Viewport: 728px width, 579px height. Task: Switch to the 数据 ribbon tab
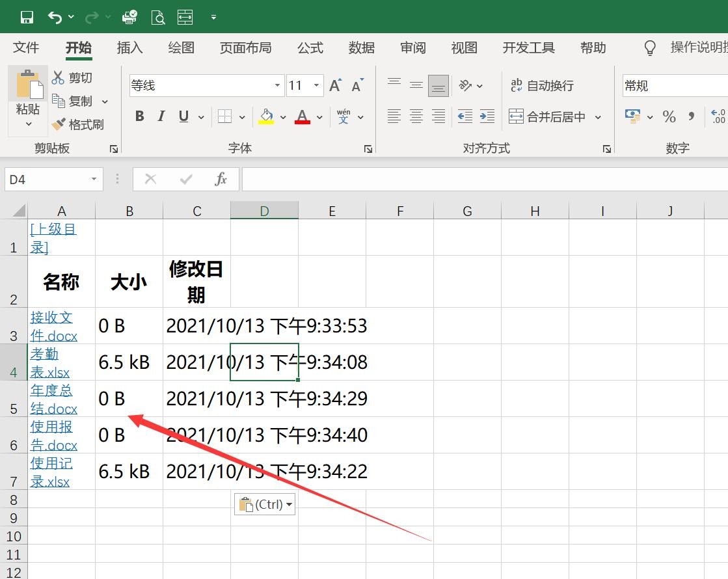click(x=362, y=47)
